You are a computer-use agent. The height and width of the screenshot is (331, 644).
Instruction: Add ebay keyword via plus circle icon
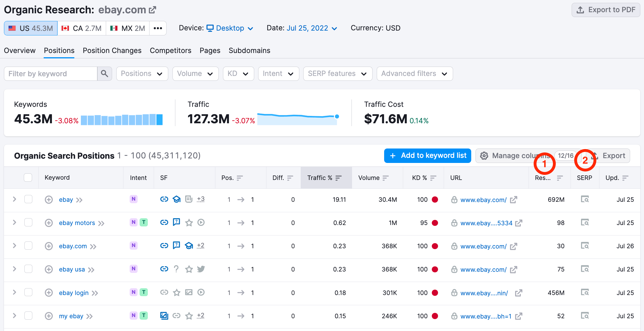click(x=49, y=200)
